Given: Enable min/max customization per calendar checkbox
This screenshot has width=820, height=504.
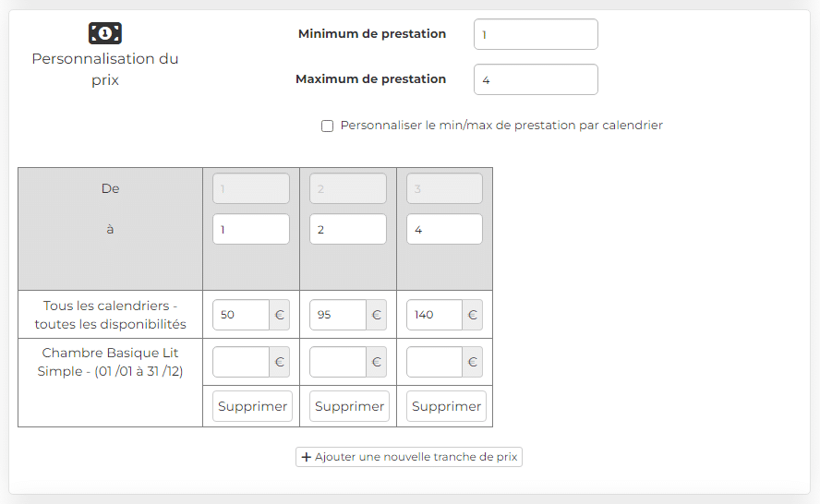Looking at the screenshot, I should pos(328,126).
